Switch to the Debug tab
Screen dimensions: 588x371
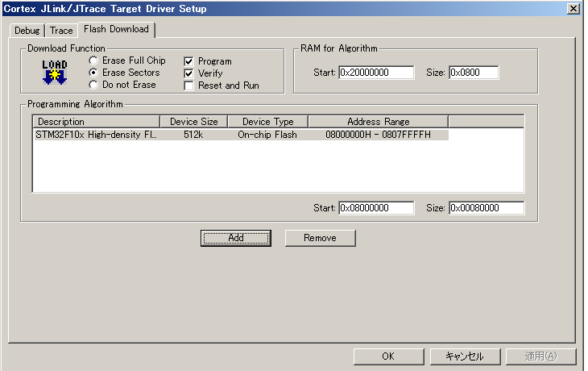[27, 31]
